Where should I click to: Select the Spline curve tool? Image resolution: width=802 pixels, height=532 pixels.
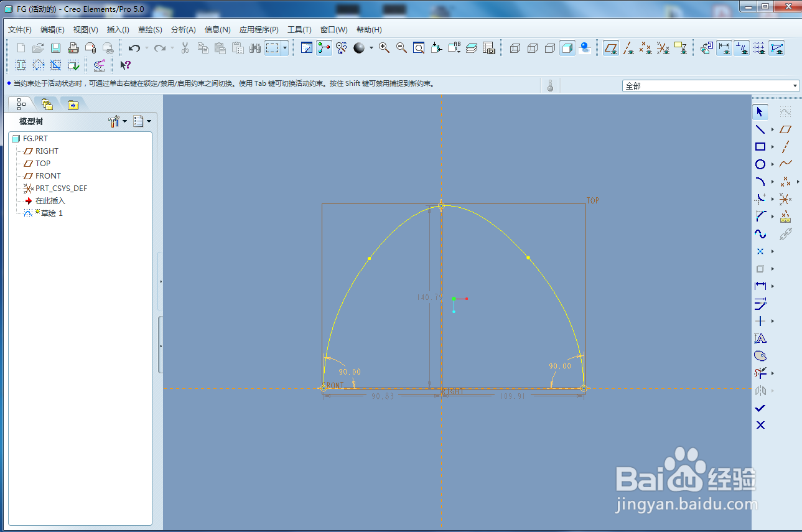[x=760, y=234]
